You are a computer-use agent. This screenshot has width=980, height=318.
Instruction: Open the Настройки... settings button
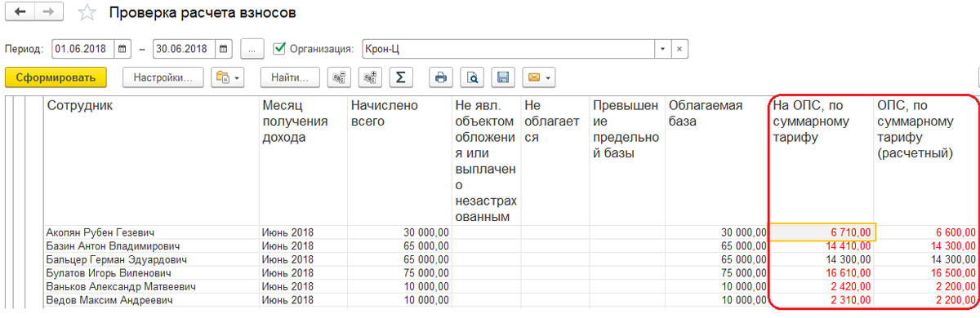(163, 77)
